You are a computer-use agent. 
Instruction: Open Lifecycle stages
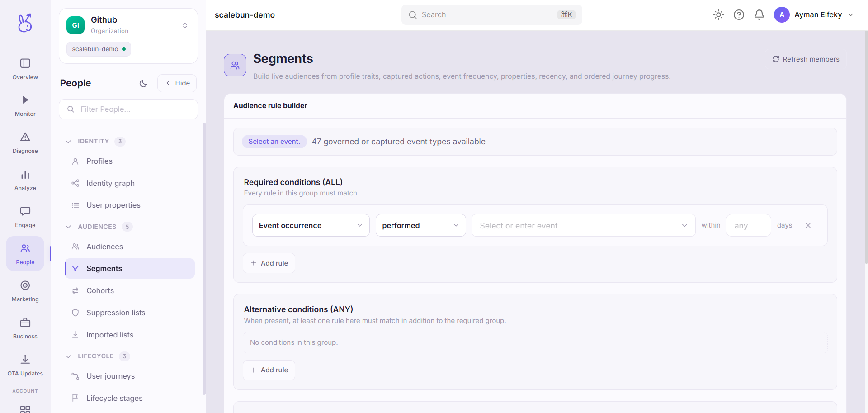130,398
